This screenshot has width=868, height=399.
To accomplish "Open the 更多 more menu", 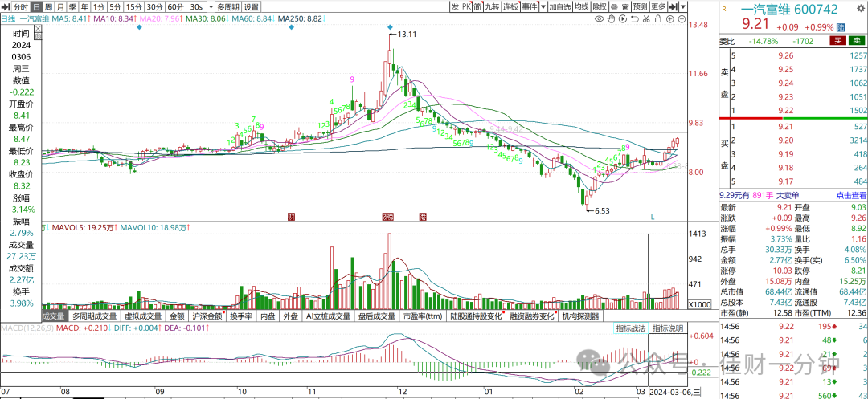I will (x=658, y=7).
